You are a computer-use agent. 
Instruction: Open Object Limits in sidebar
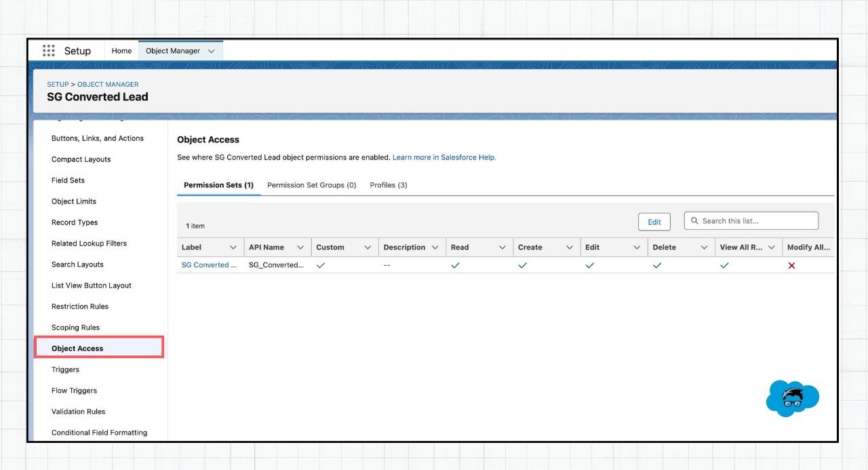pos(74,201)
